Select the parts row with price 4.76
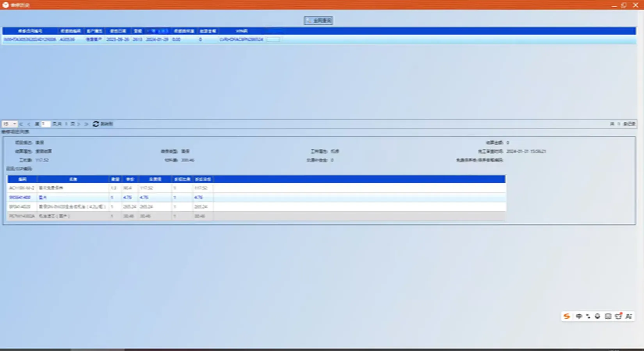 (156, 197)
